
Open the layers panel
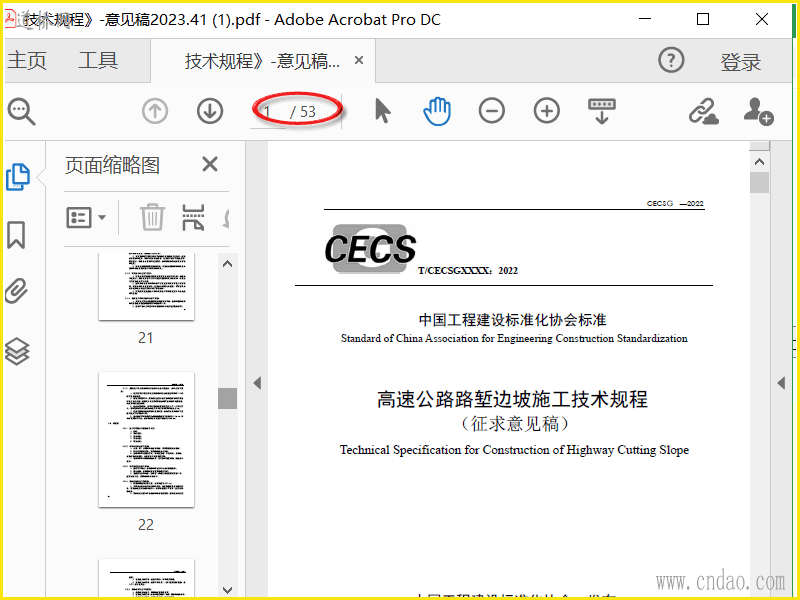[x=17, y=352]
